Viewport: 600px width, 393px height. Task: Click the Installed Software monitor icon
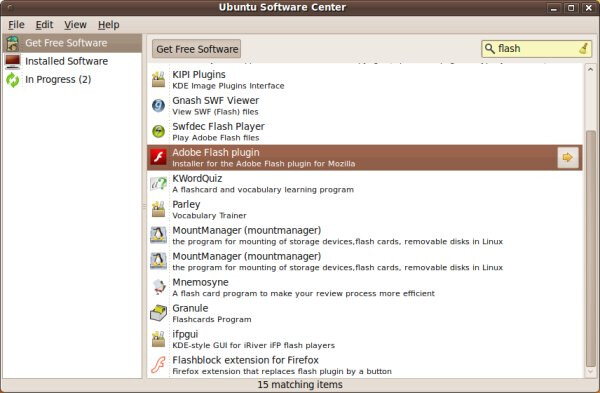tap(13, 61)
